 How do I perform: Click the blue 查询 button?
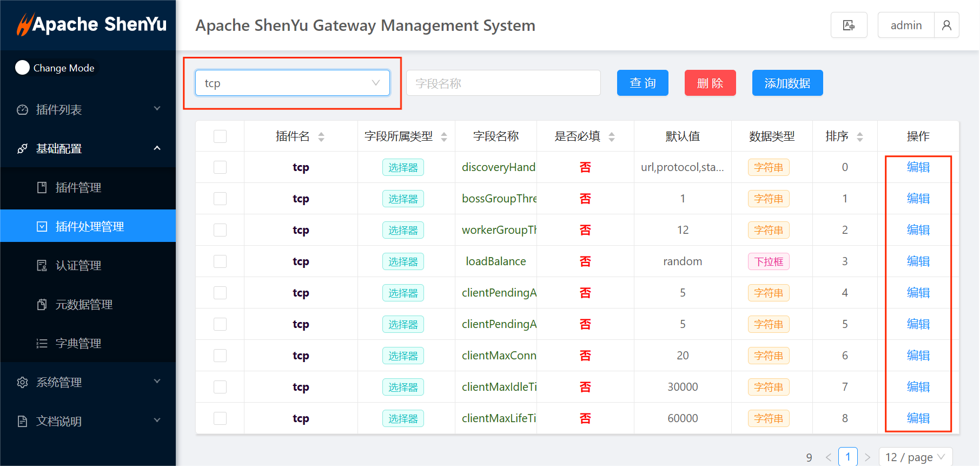tap(643, 83)
